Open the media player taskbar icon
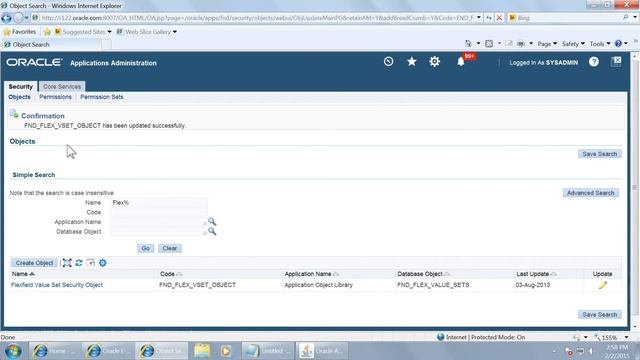Image resolution: width=640 pixels, height=360 pixels. 226,351
